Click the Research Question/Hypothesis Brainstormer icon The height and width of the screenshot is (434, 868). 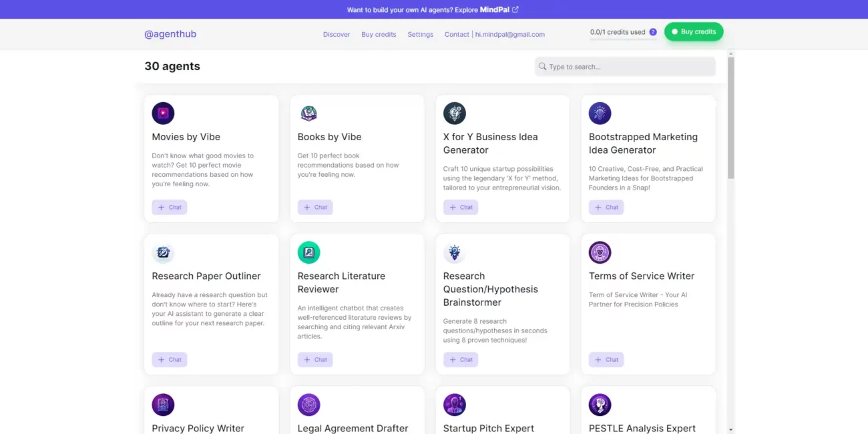point(455,252)
